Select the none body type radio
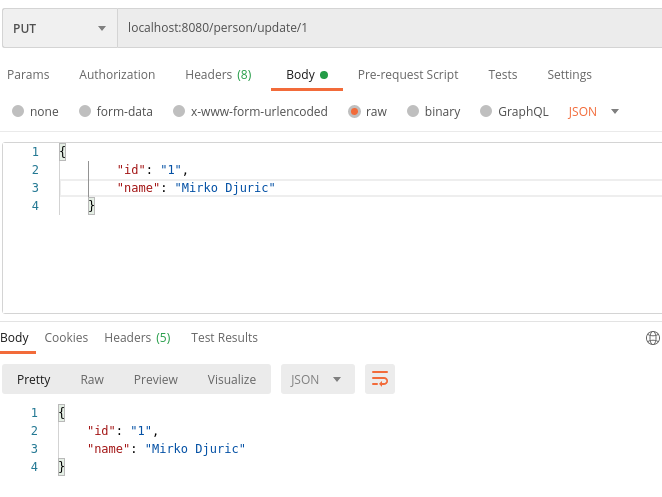This screenshot has height=497, width=662. (18, 111)
